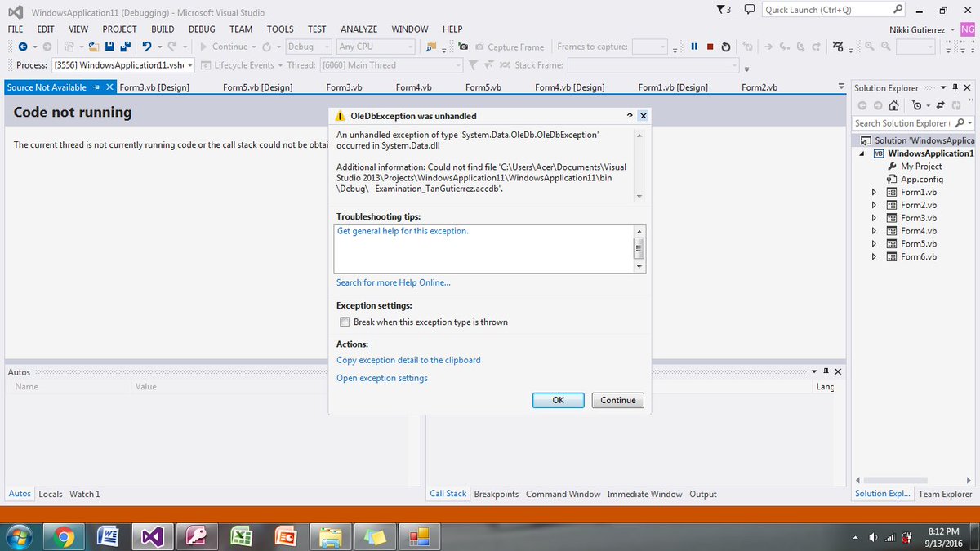980x551 pixels.
Task: Switch to the Form5.vb [Design] tab
Action: coord(257,87)
